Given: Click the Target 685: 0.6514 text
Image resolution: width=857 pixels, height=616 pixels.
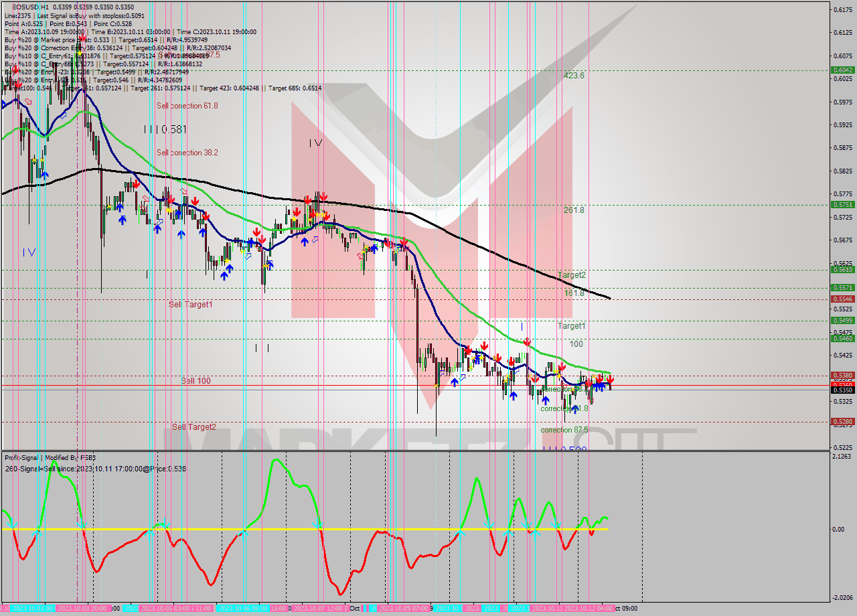Looking at the screenshot, I should click(x=295, y=88).
